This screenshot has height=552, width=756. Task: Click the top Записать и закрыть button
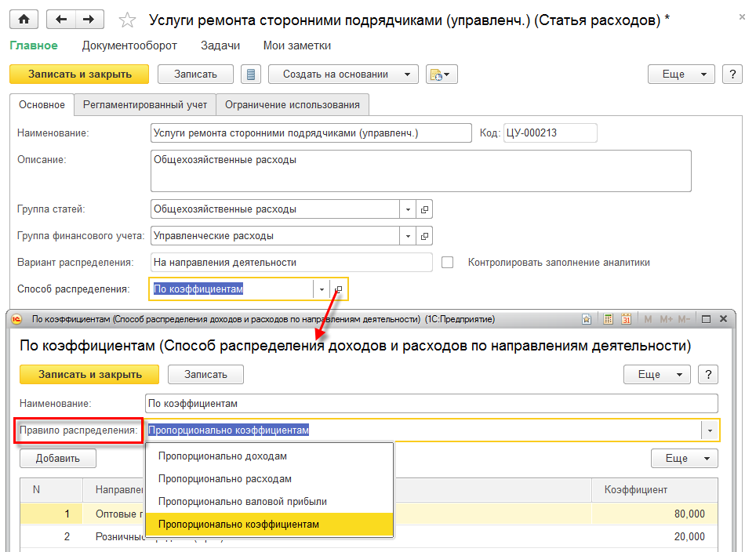point(79,74)
